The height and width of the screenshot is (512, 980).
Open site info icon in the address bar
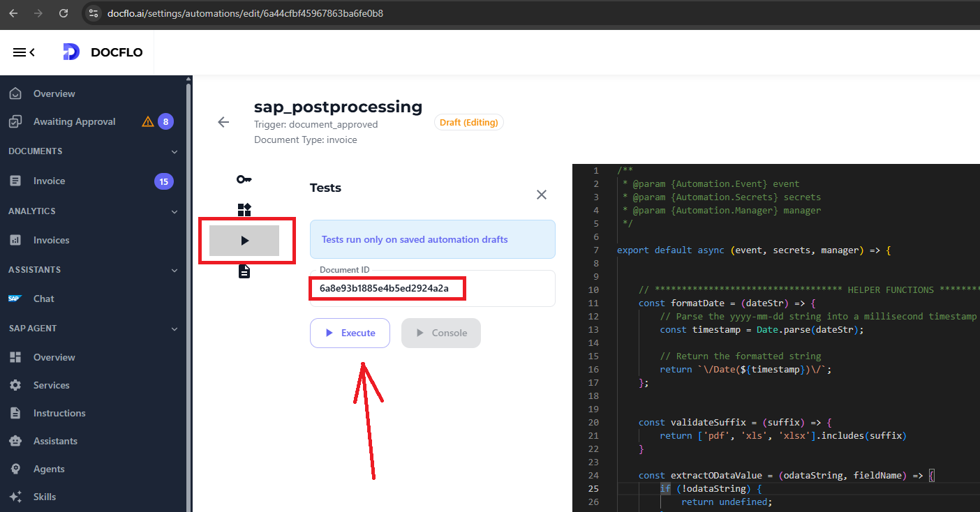pos(94,13)
